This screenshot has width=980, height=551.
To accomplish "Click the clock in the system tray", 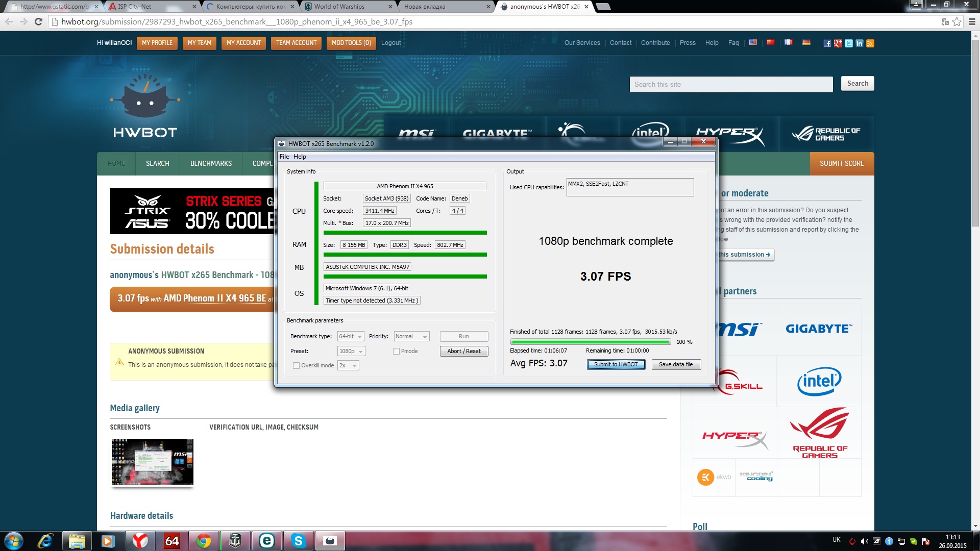I will [x=952, y=541].
